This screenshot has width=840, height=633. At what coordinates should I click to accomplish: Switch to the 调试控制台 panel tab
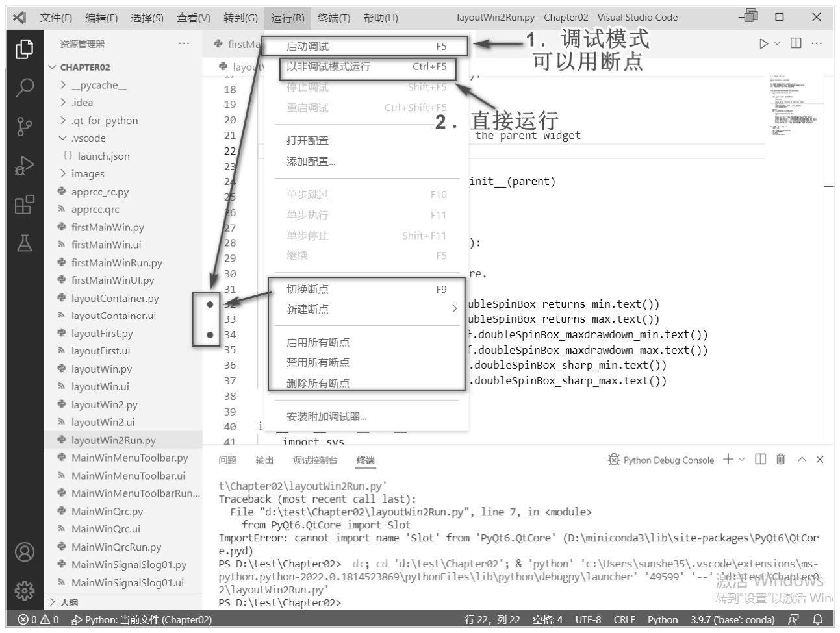click(315, 460)
